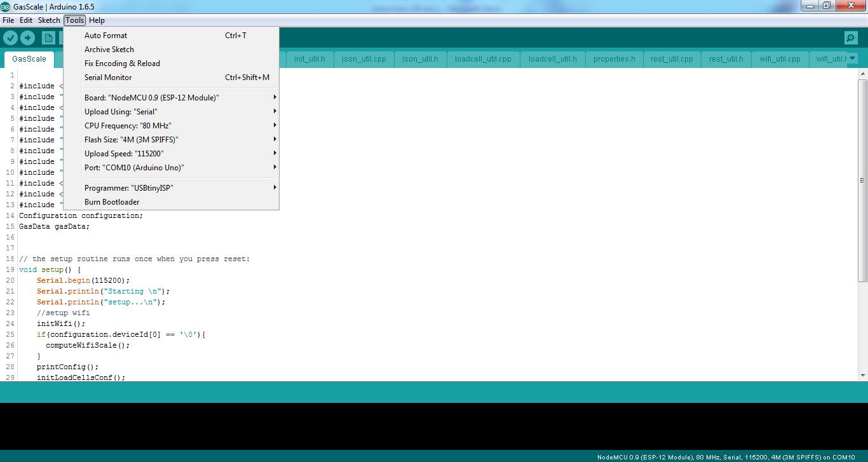Click the scrollbar down arrow
This screenshot has height=462, width=868.
click(x=862, y=376)
